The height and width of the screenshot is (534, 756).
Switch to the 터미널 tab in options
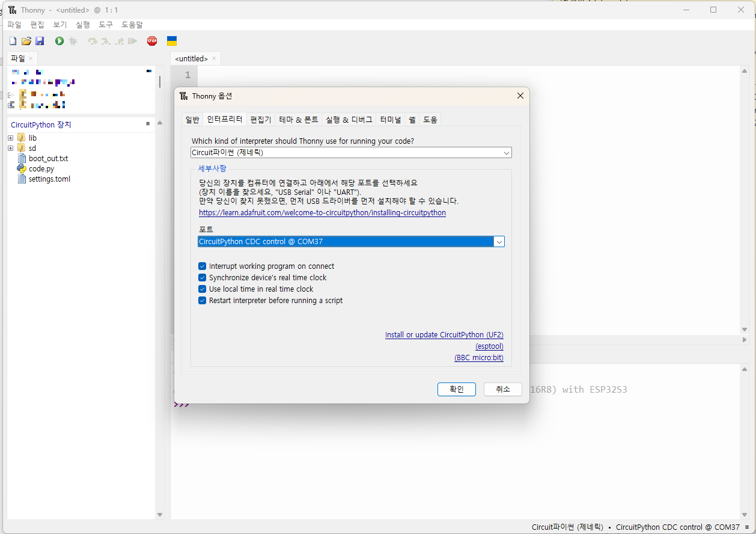coord(390,119)
